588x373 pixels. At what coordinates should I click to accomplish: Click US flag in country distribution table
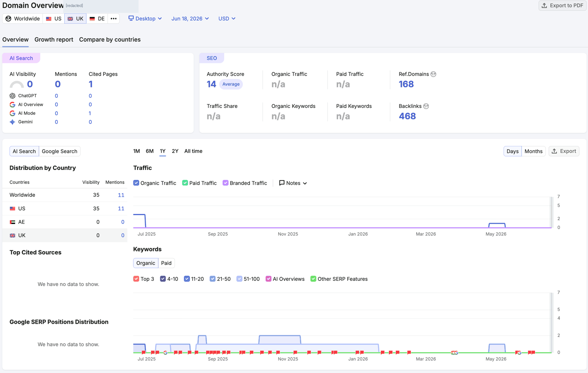(x=12, y=209)
